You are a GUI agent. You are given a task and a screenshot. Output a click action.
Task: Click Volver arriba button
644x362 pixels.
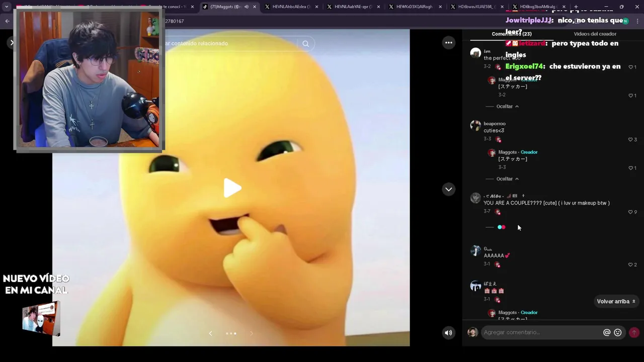click(616, 301)
